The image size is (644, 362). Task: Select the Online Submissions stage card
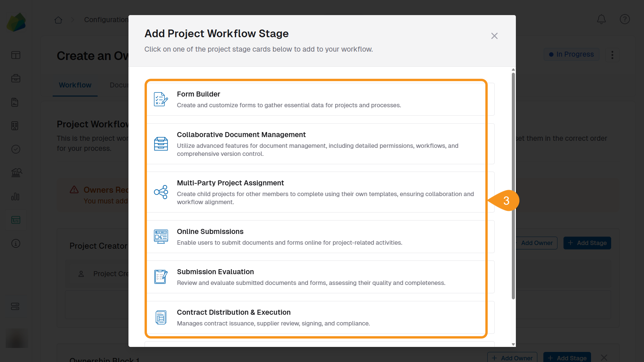coord(315,237)
